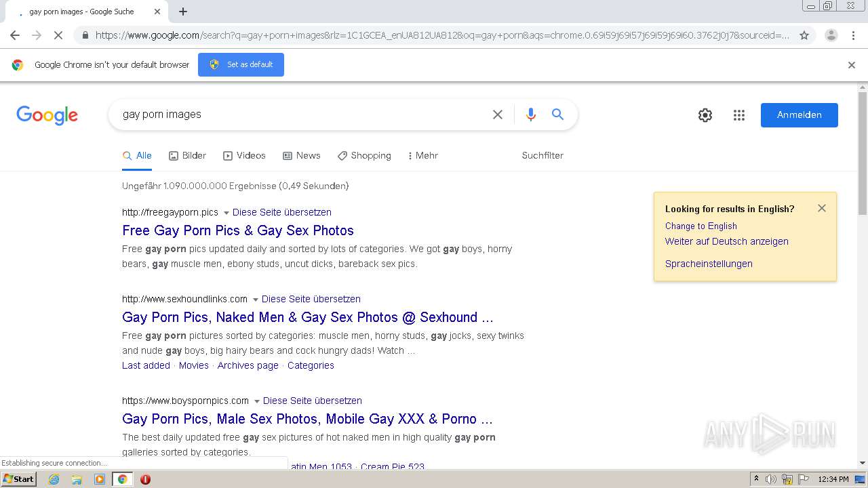Image resolution: width=868 pixels, height=488 pixels.
Task: Open File Explorer from taskbar
Action: click(x=77, y=479)
